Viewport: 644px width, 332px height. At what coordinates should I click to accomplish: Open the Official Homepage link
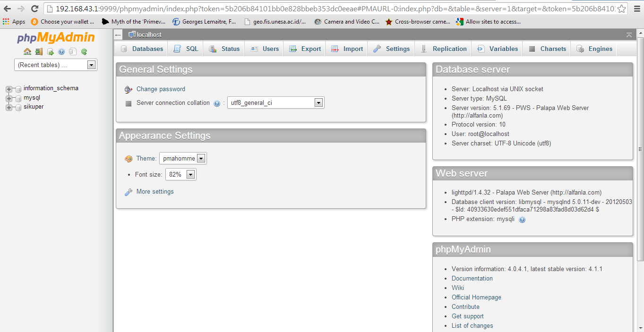click(476, 298)
